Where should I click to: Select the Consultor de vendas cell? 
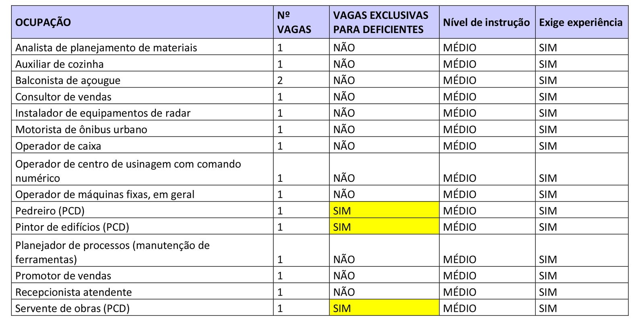pos(64,97)
